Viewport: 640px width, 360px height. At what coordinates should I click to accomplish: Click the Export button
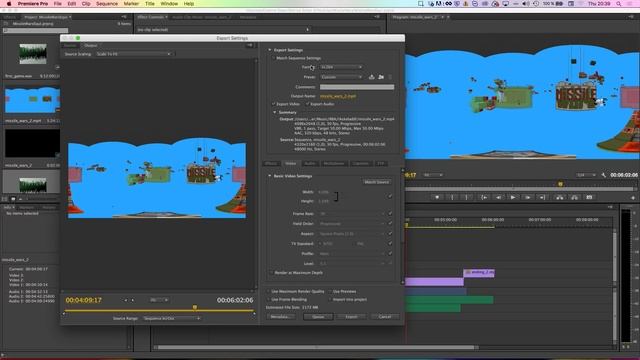[x=351, y=317]
